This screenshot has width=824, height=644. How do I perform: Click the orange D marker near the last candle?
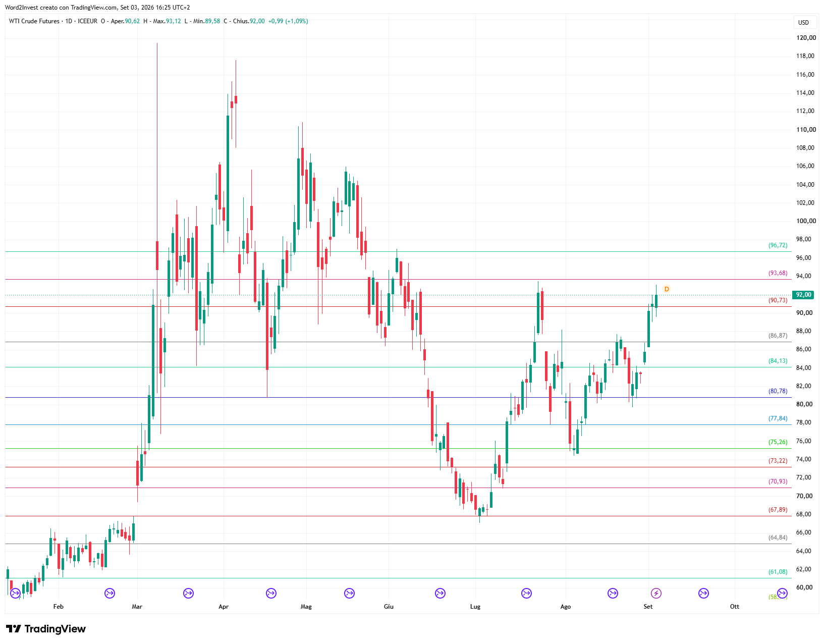667,289
